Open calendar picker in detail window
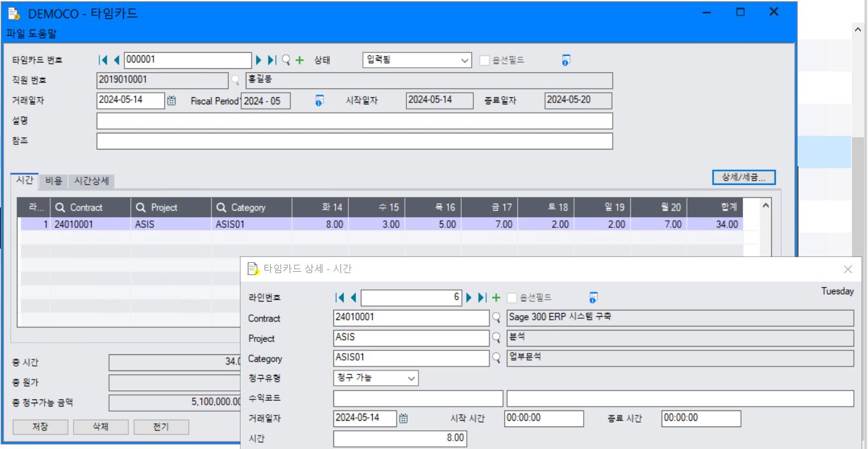The height and width of the screenshot is (449, 868). pyautogui.click(x=404, y=418)
